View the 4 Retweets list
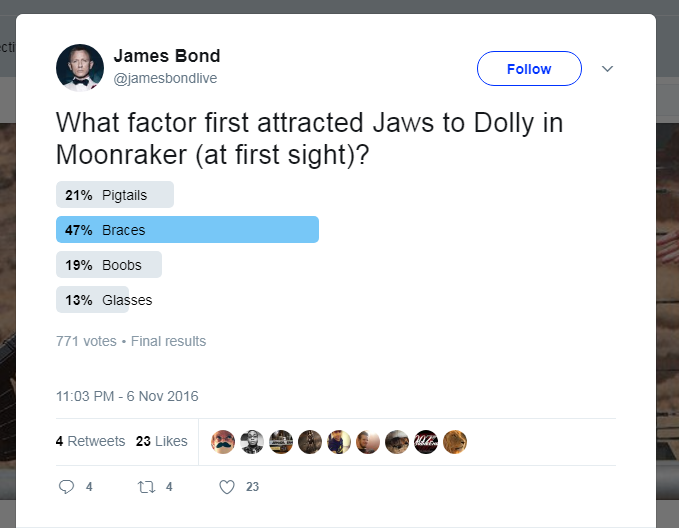Screen dimensions: 679x528 (x=90, y=441)
